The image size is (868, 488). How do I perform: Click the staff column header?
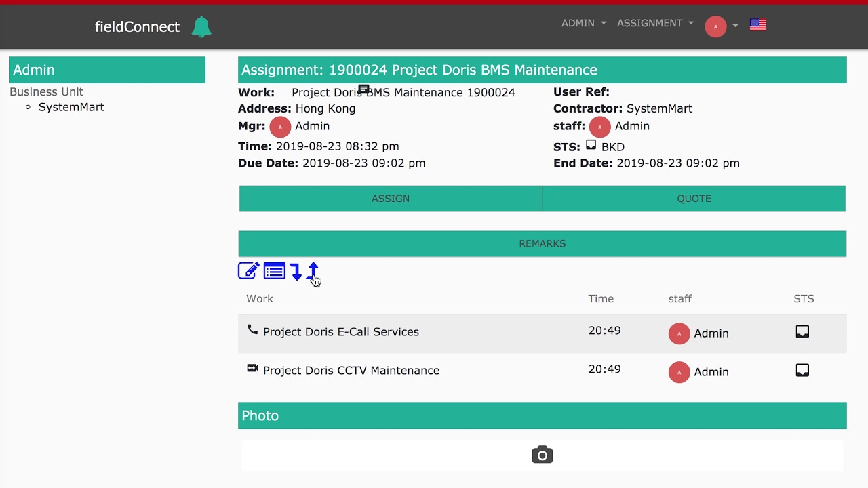[680, 298]
